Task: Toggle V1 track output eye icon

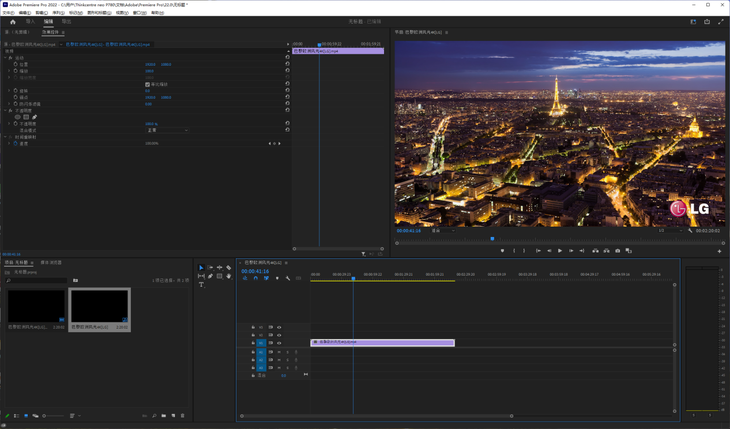Action: click(279, 343)
